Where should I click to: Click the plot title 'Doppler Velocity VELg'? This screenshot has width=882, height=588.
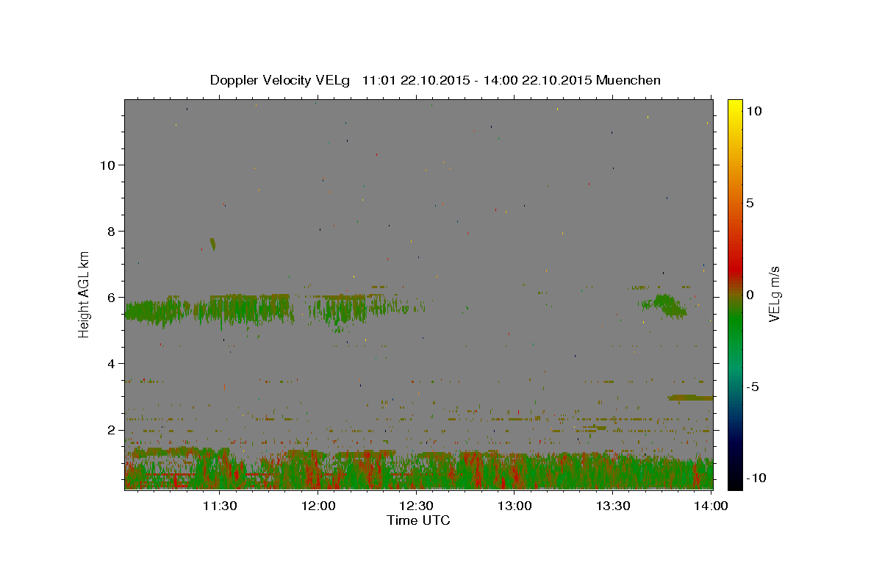tap(281, 80)
